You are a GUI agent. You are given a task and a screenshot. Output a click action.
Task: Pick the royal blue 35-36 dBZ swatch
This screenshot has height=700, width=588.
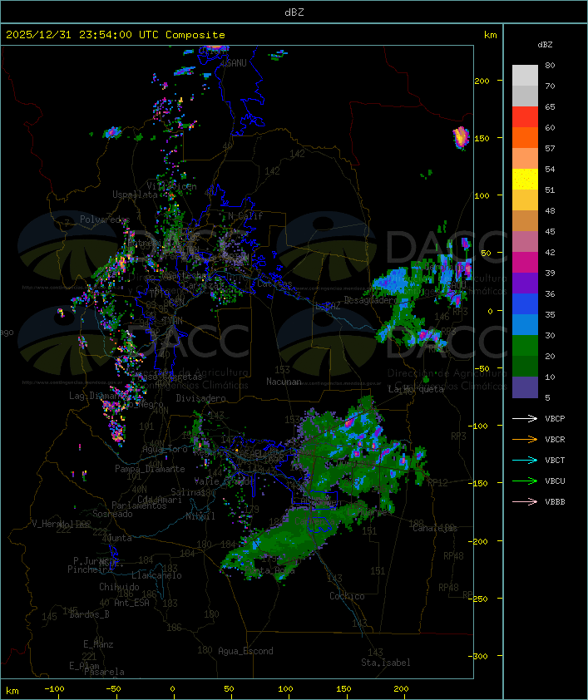tap(525, 304)
